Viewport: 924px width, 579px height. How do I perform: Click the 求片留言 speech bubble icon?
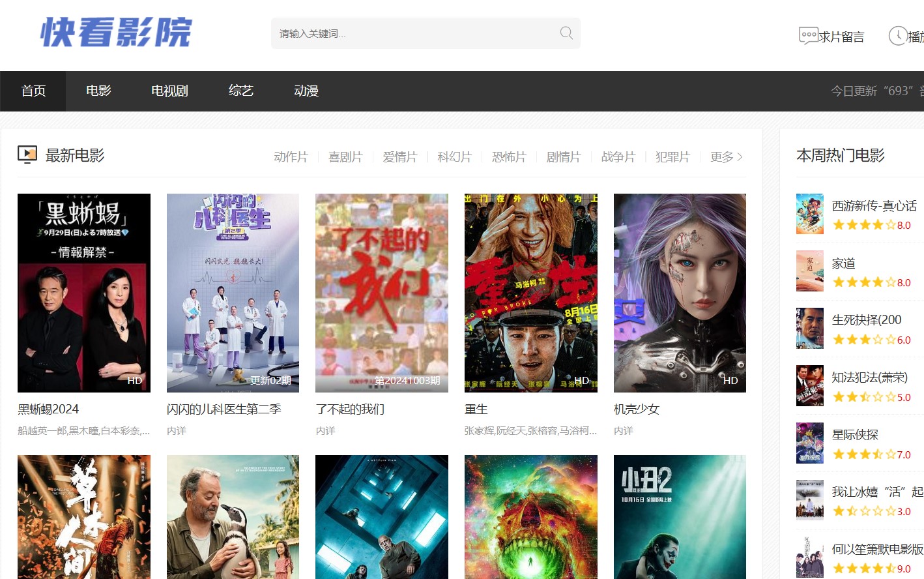(809, 35)
